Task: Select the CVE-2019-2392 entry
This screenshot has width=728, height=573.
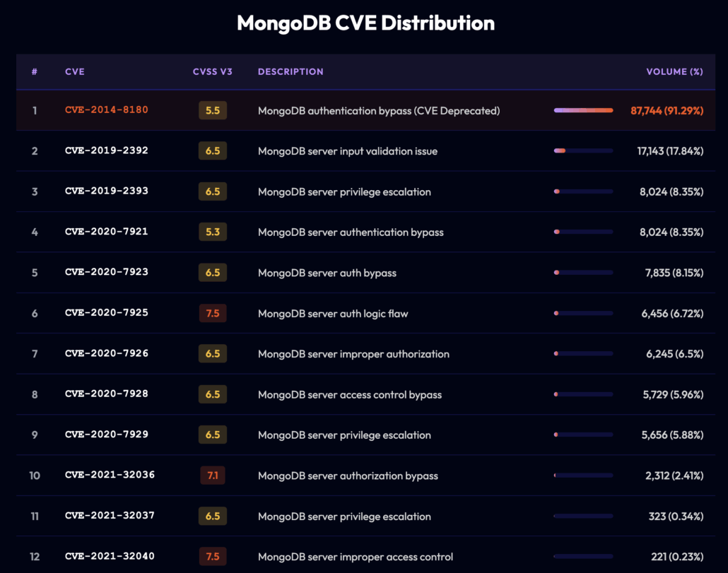Action: coord(106,150)
